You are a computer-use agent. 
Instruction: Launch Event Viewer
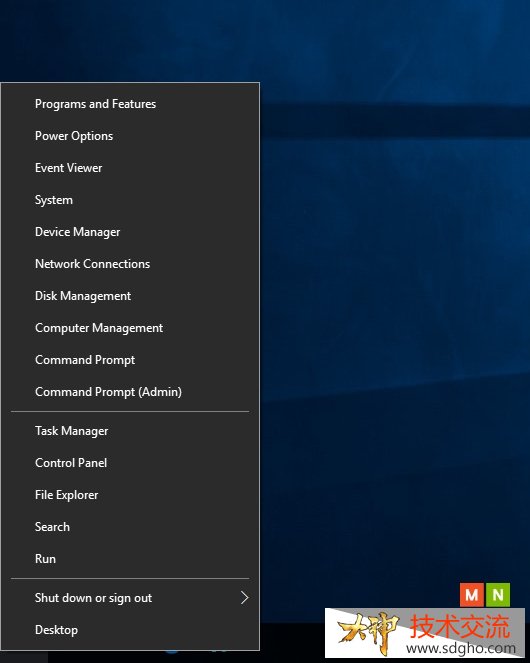(130, 168)
